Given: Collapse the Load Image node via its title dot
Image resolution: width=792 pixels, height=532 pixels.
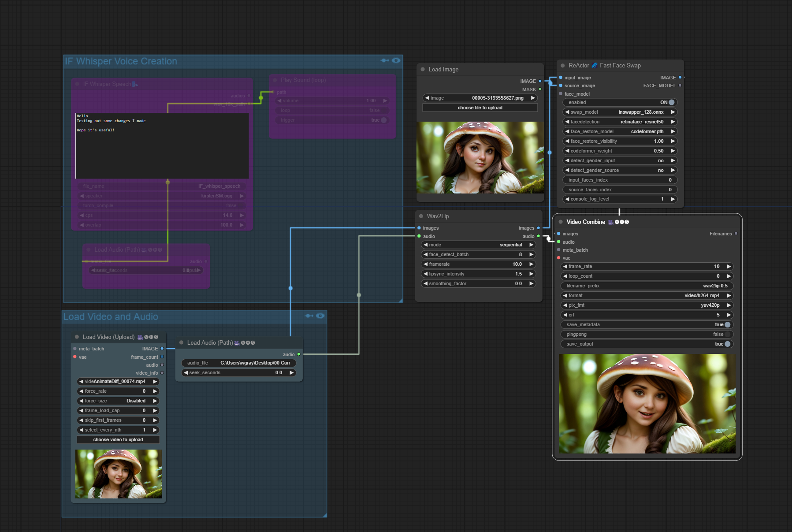Looking at the screenshot, I should point(423,69).
